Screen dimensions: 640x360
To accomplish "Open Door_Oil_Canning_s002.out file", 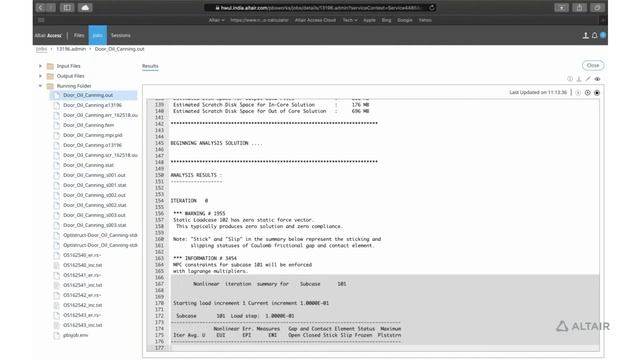I will pyautogui.click(x=94, y=195).
